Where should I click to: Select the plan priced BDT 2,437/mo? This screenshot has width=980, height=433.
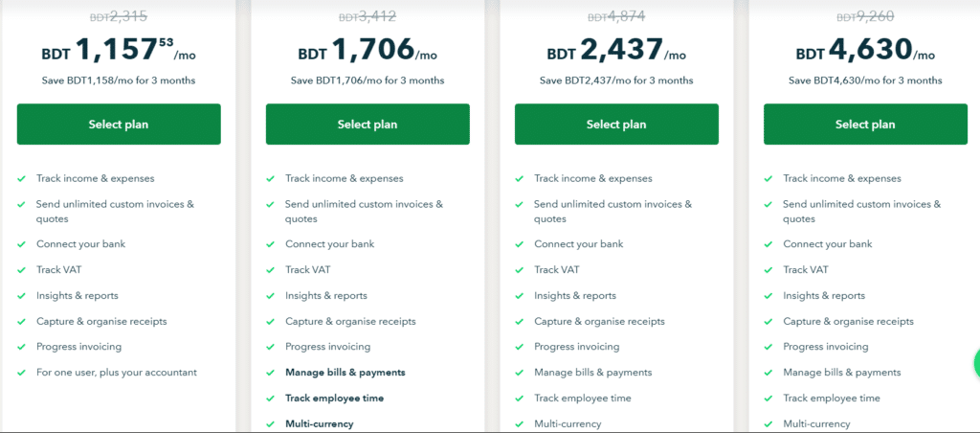(x=616, y=124)
